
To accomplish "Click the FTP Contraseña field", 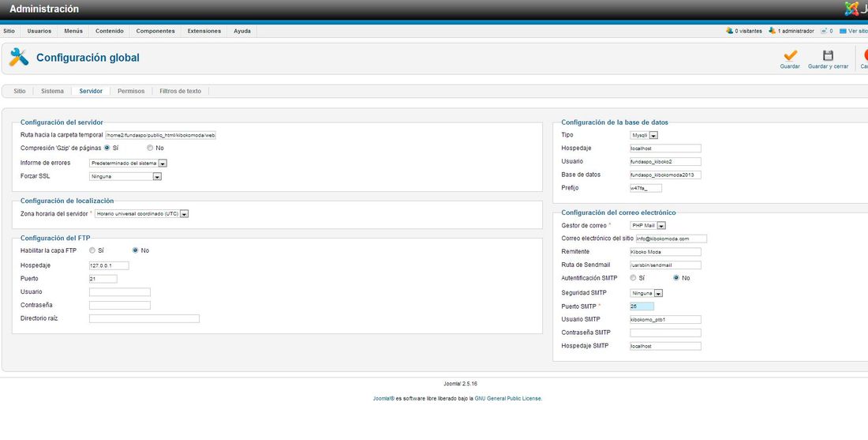I will pos(120,306).
